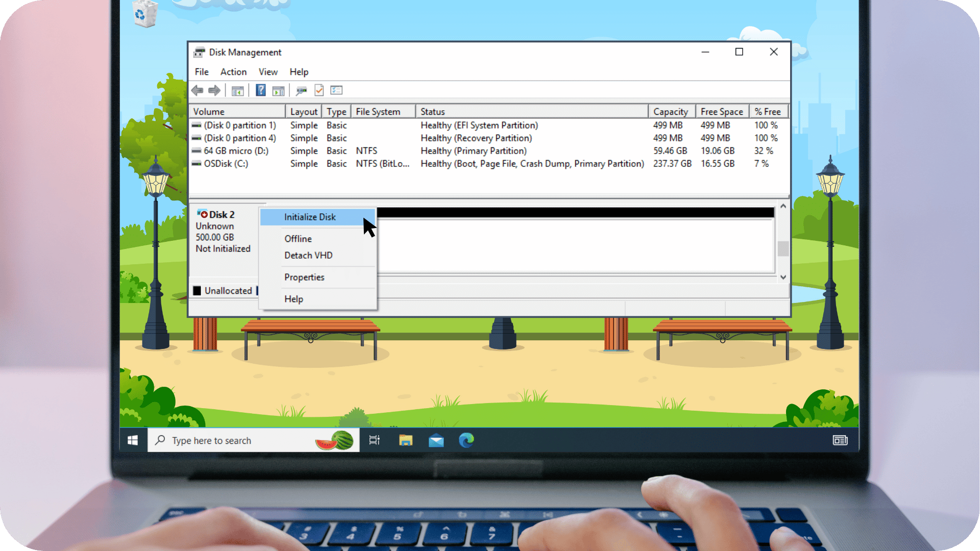980x551 pixels.
Task: Click the Help question-mark toolbar icon
Action: [261, 90]
